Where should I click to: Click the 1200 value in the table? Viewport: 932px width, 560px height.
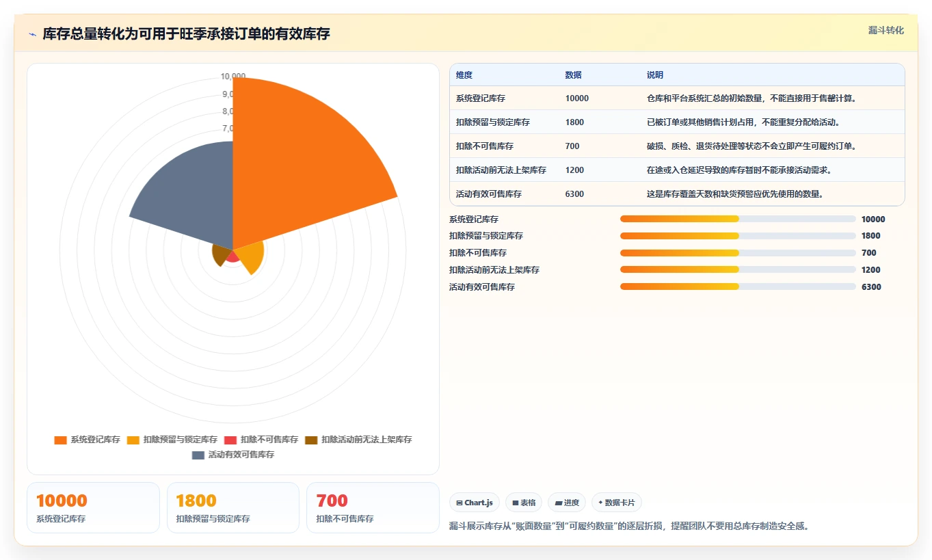click(575, 170)
